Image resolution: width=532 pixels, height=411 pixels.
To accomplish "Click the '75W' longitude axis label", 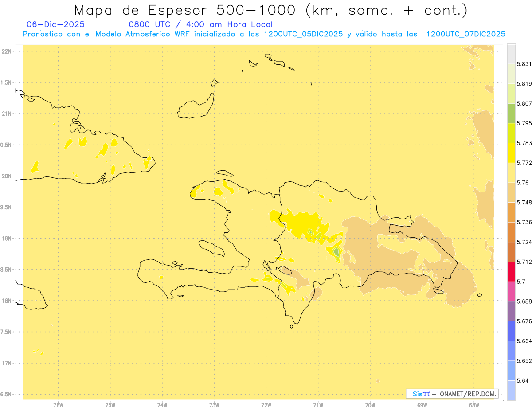I will (x=110, y=405).
